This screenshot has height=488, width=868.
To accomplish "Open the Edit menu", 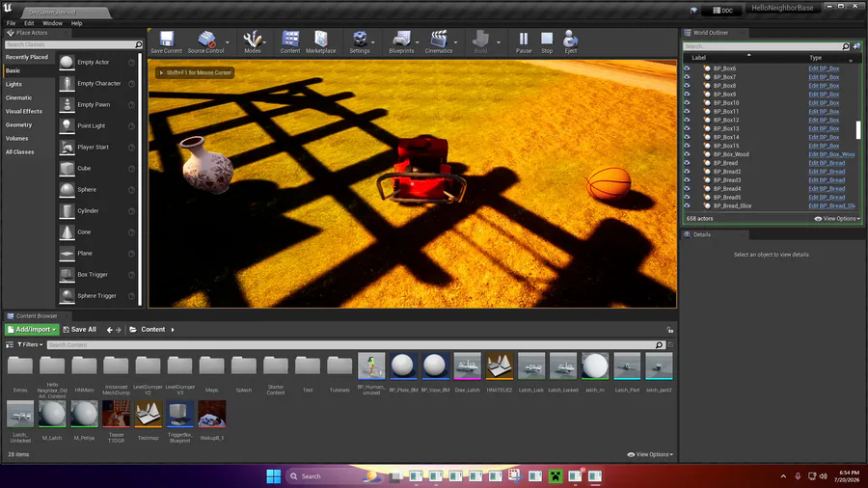I will click(x=29, y=23).
